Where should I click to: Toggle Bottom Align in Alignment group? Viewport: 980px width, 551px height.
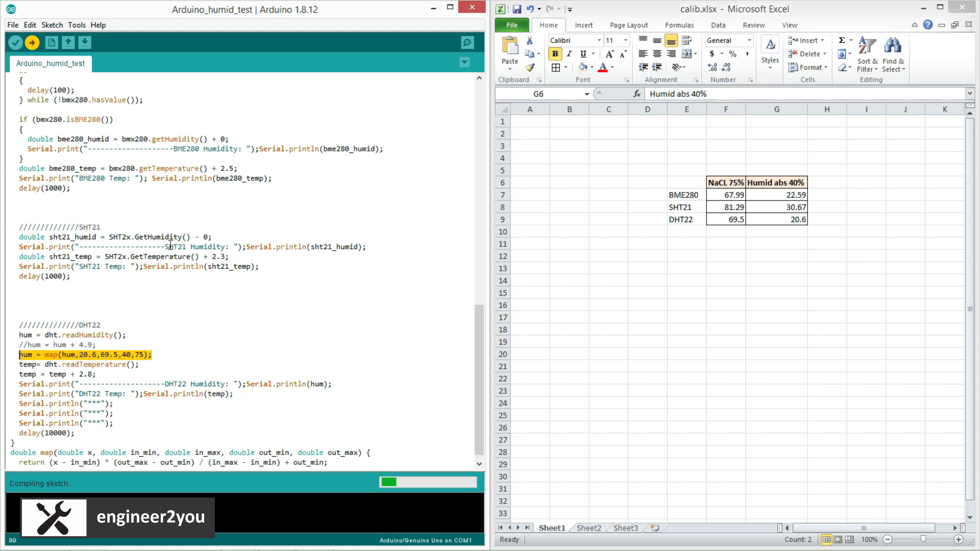point(671,40)
